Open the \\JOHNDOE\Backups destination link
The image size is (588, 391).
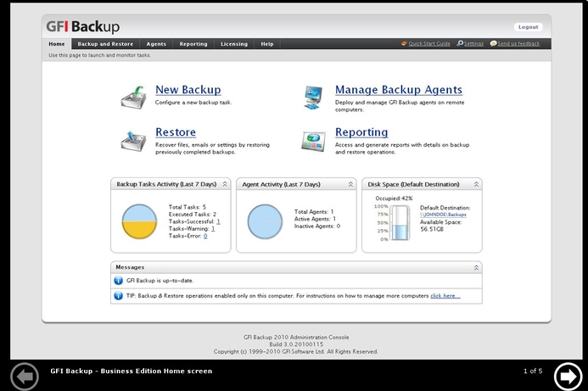pyautogui.click(x=443, y=215)
